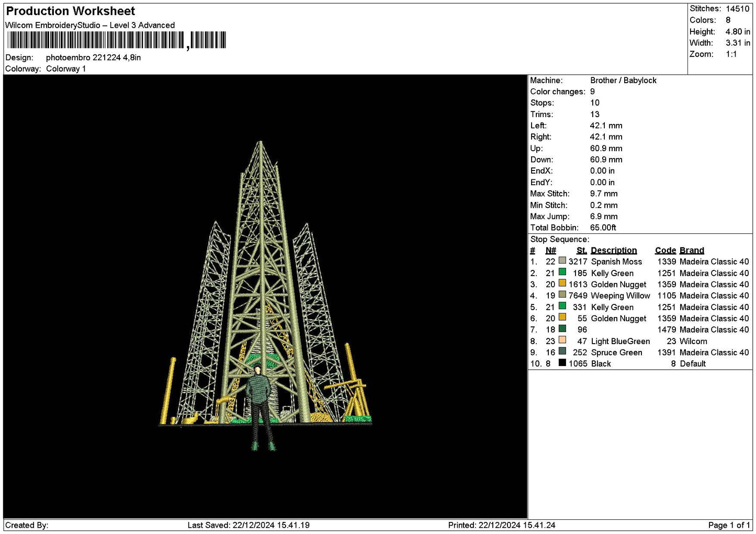Click the EndY value 0.00 in
Image resolution: width=756 pixels, height=534 pixels.
click(603, 183)
